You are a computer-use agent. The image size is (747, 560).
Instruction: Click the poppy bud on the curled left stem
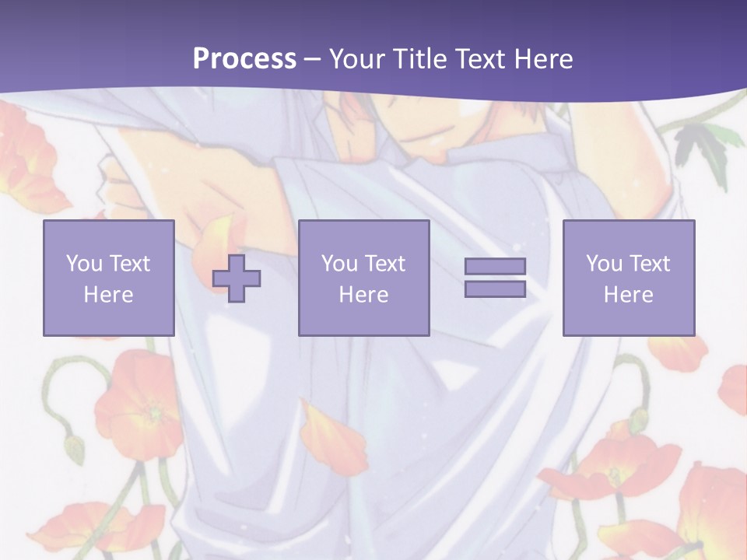[x=74, y=447]
